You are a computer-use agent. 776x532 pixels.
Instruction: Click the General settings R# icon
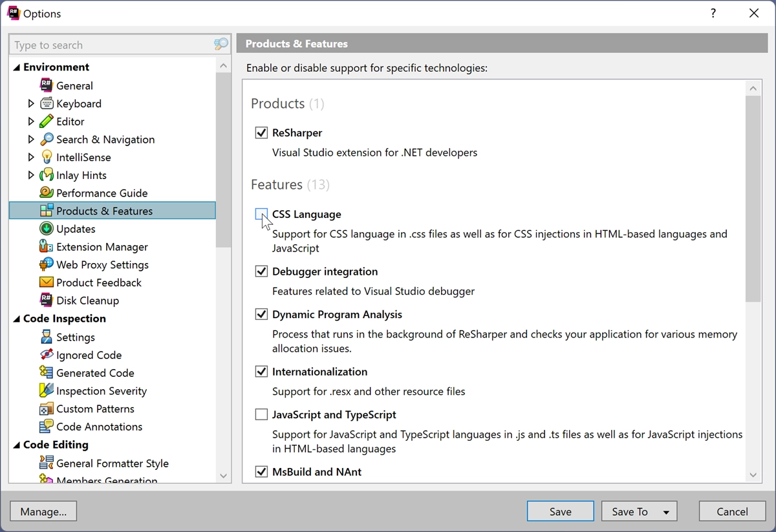click(47, 85)
